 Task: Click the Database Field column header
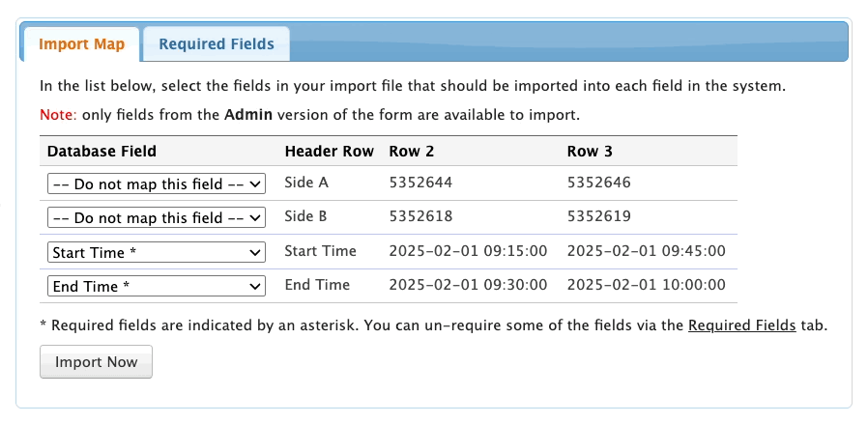pyautogui.click(x=101, y=152)
